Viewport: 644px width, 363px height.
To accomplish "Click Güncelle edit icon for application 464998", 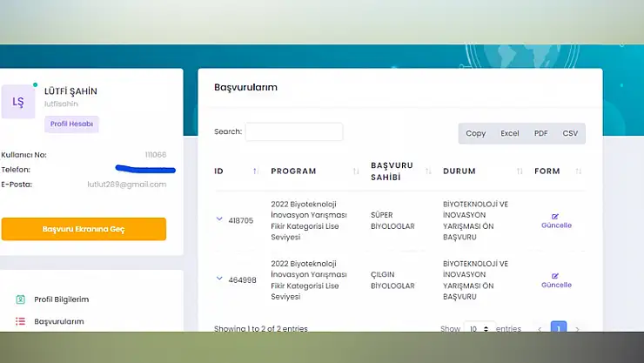I will point(555,276).
